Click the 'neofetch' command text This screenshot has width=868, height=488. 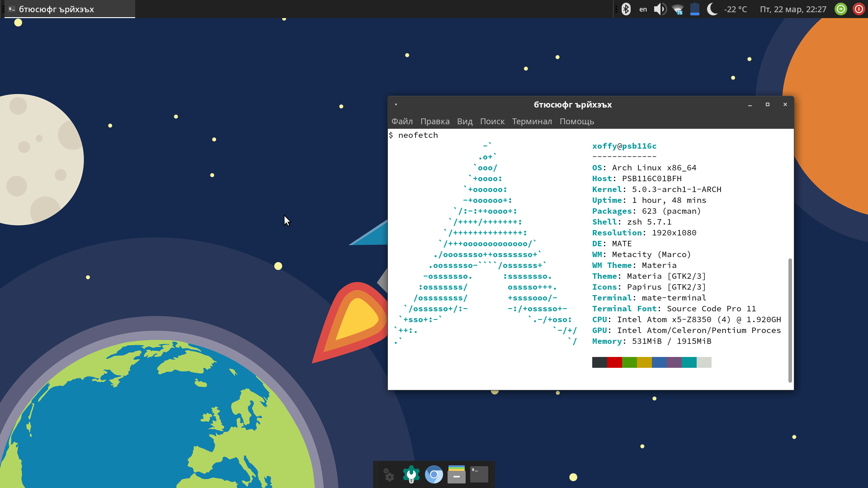click(418, 135)
